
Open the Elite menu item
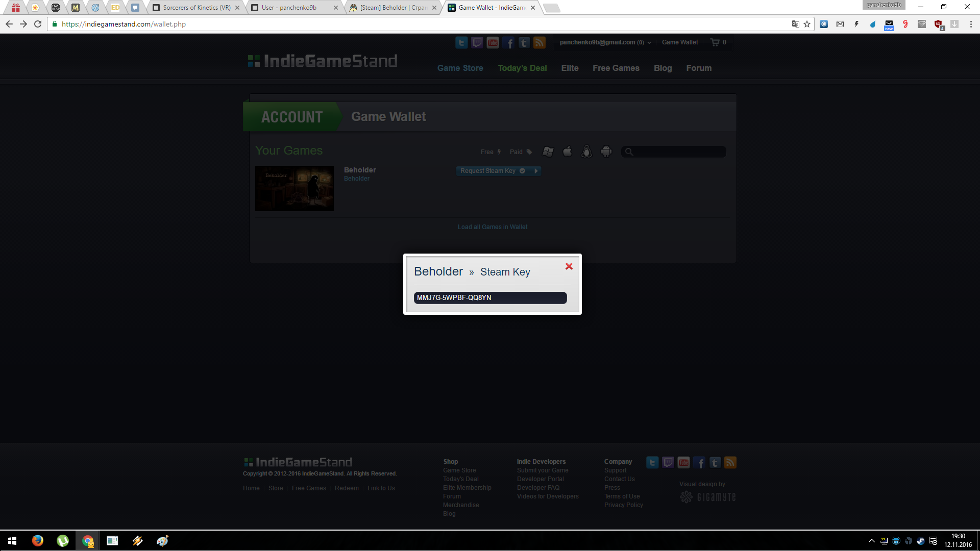pyautogui.click(x=570, y=68)
